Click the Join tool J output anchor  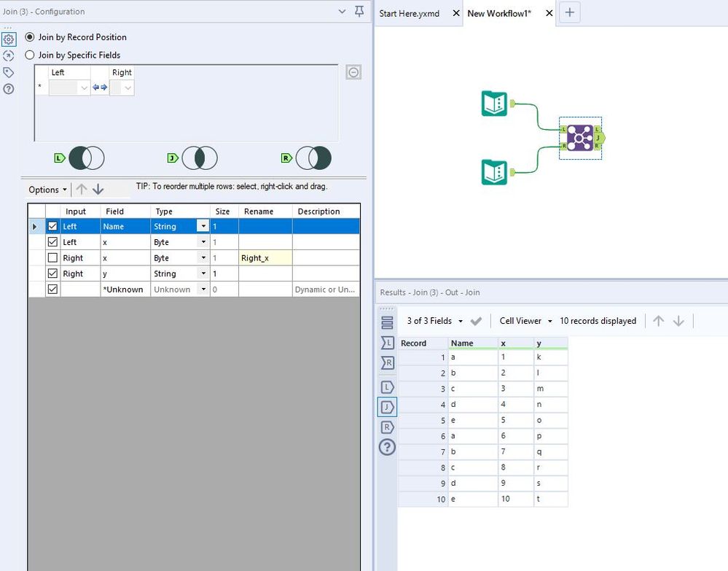coord(600,138)
